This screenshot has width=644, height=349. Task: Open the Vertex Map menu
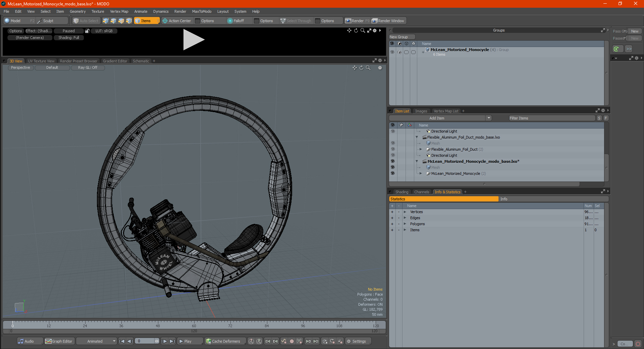(x=119, y=11)
